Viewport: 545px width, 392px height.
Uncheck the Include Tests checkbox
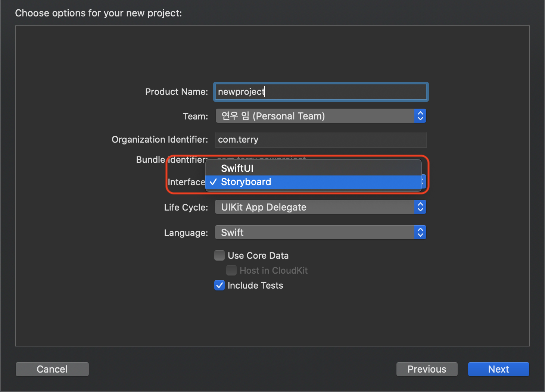[x=219, y=285]
